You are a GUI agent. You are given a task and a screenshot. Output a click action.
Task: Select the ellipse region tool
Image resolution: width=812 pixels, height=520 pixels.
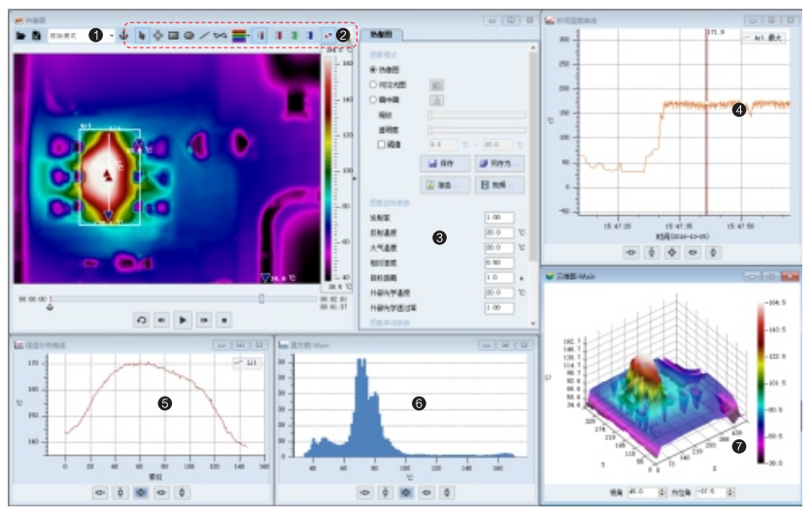click(x=188, y=35)
